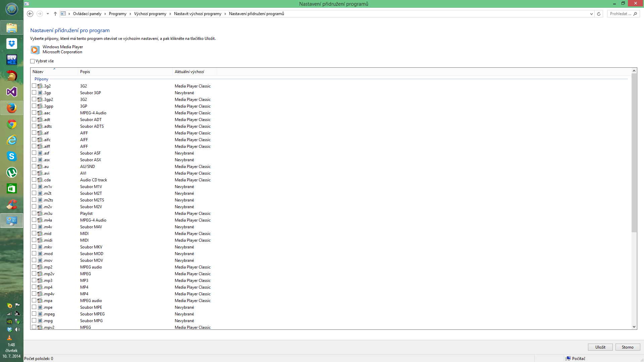The height and width of the screenshot is (362, 644).
Task: Expand the recent locations dropdown arrow
Action: coord(48,14)
